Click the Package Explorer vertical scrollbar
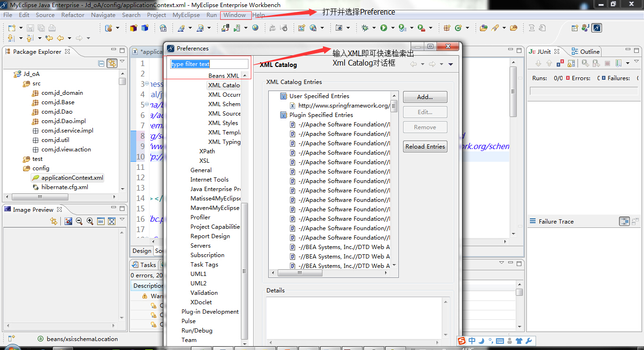644x350 pixels. point(123,131)
